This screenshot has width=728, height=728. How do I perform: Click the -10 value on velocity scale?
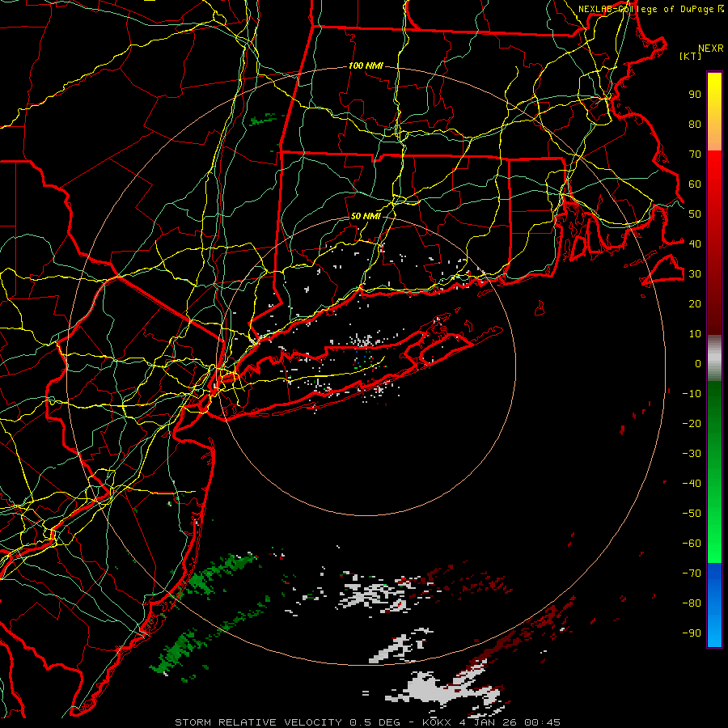coord(692,394)
